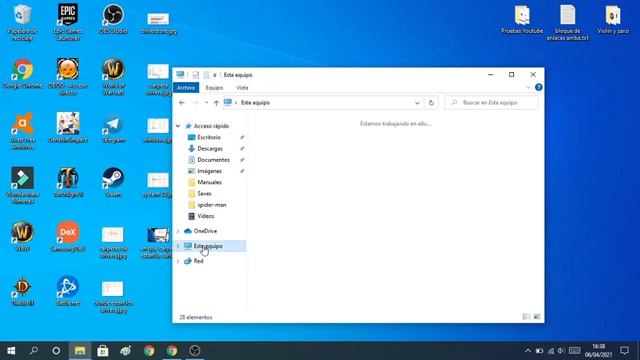The image size is (640, 360).
Task: Select Violin y saxo folder on desktop
Action: coord(613,19)
